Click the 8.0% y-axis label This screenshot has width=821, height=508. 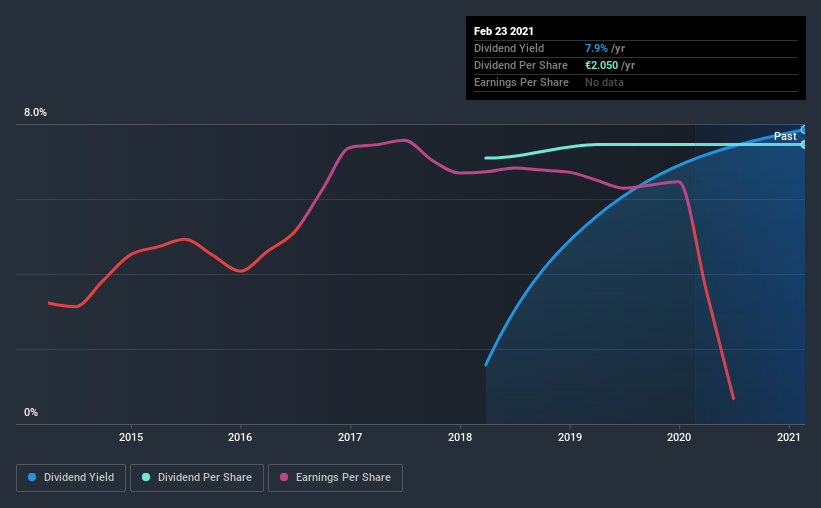pos(35,113)
